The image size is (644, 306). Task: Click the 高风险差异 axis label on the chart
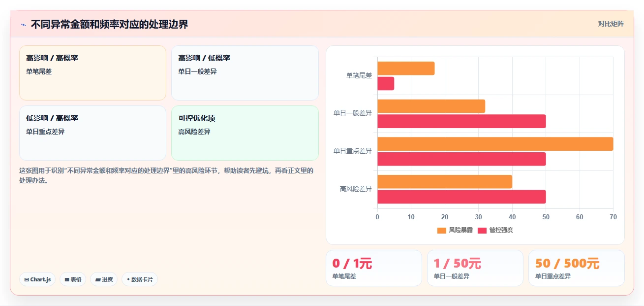(356, 189)
